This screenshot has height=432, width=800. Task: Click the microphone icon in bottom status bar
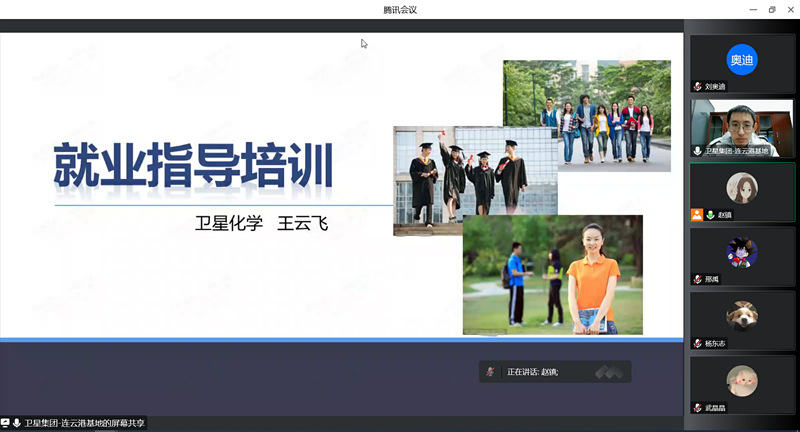17,424
